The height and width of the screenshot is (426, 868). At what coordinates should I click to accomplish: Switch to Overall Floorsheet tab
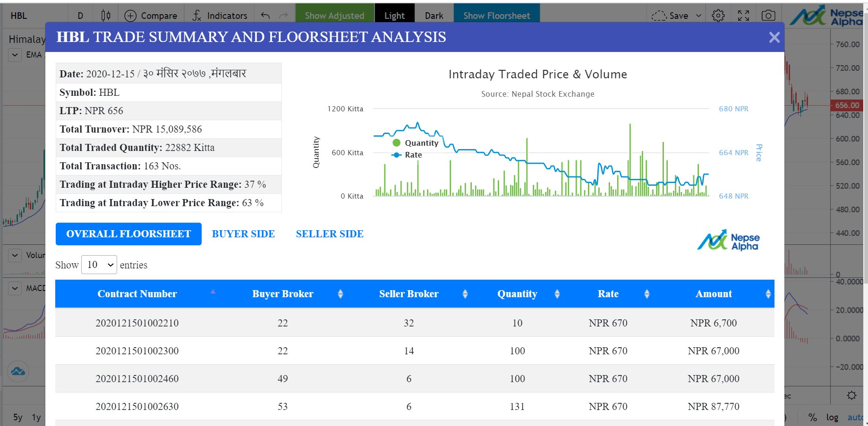pos(128,234)
